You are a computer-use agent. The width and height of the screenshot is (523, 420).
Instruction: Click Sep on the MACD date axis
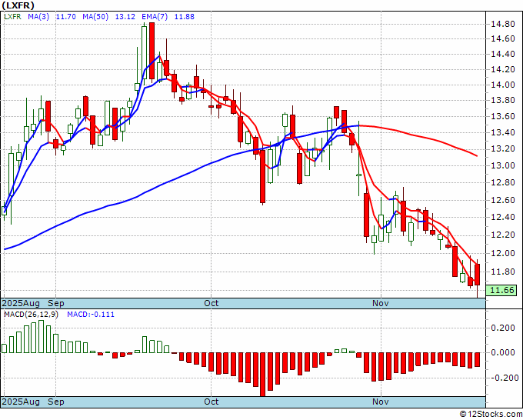tap(55, 402)
